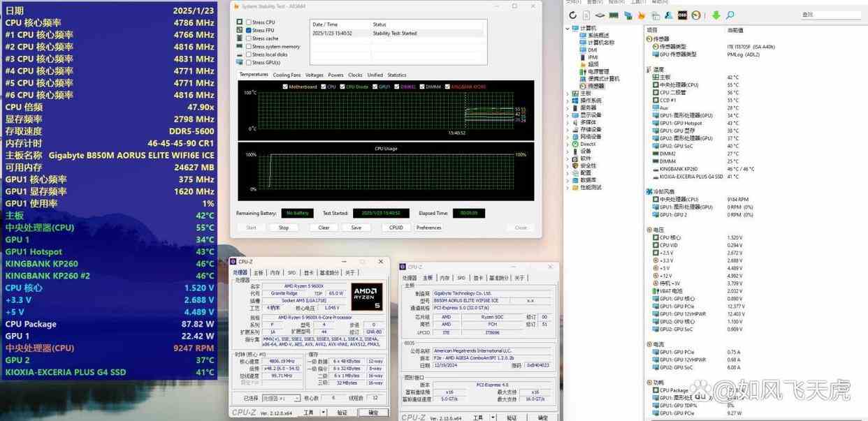Viewport: 868px width, 421px height.
Task: Click the OSD panel icon in AIDA64 toolbar
Action: [x=683, y=15]
